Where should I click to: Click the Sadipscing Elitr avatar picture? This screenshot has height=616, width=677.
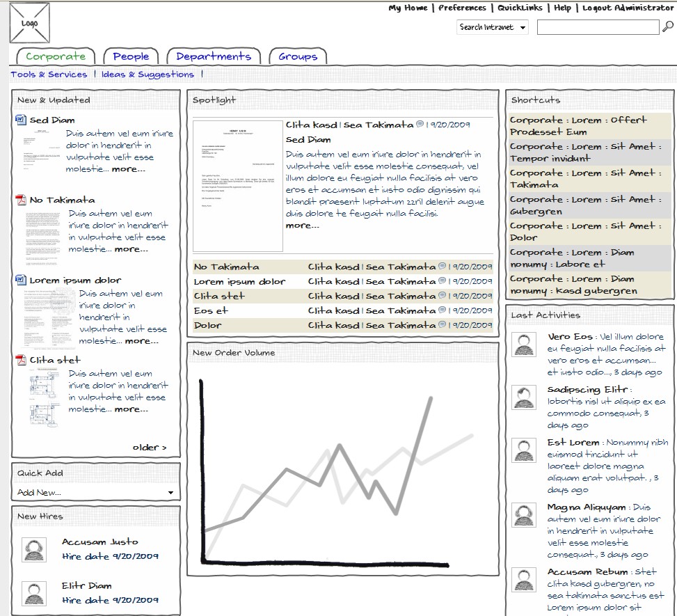pos(524,397)
